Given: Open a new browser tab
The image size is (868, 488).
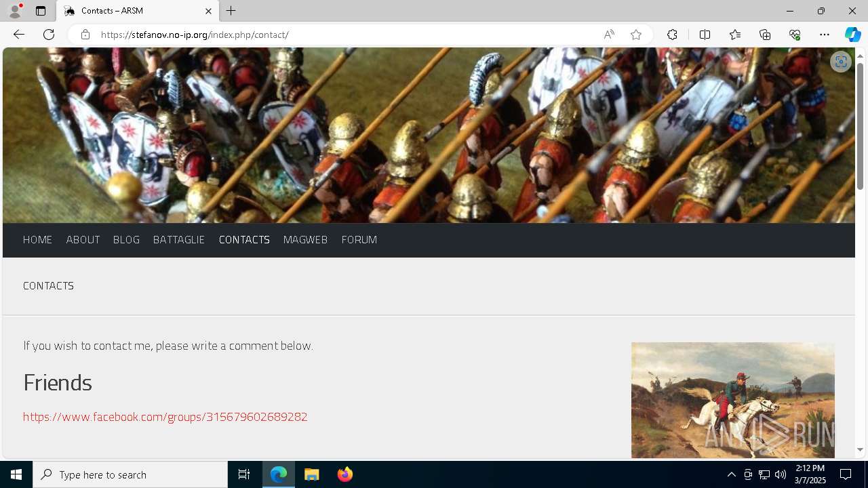Looking at the screenshot, I should (231, 11).
